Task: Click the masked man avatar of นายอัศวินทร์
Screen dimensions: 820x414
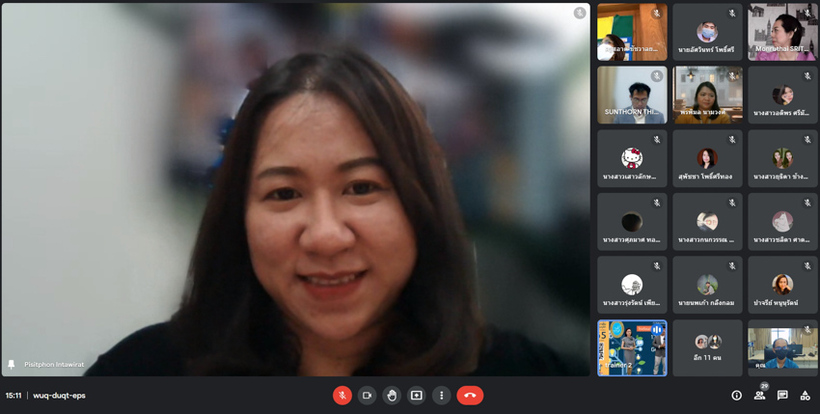Action: coord(707,32)
